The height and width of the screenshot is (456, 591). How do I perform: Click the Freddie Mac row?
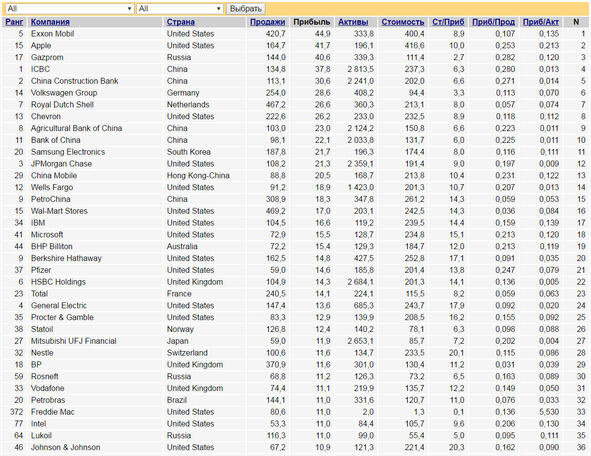click(x=296, y=412)
